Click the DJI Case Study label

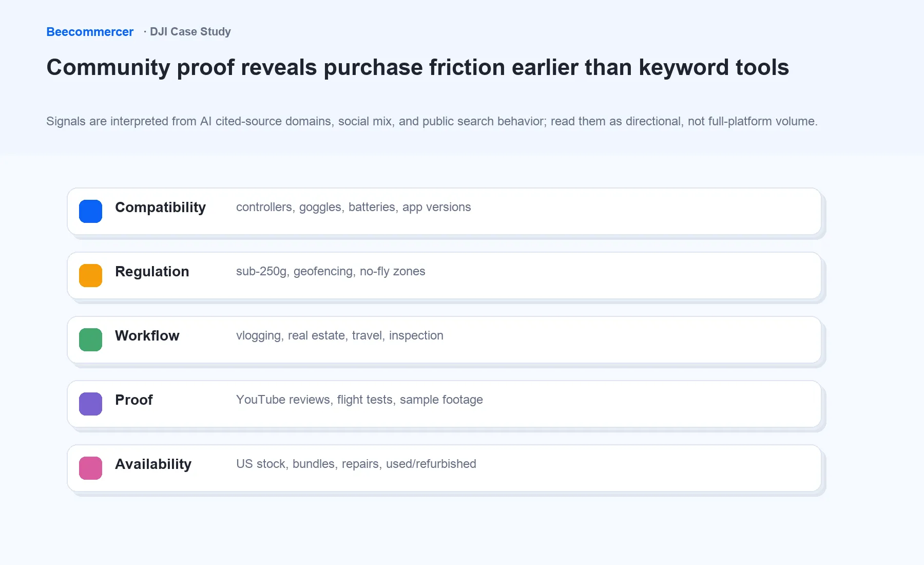[190, 32]
